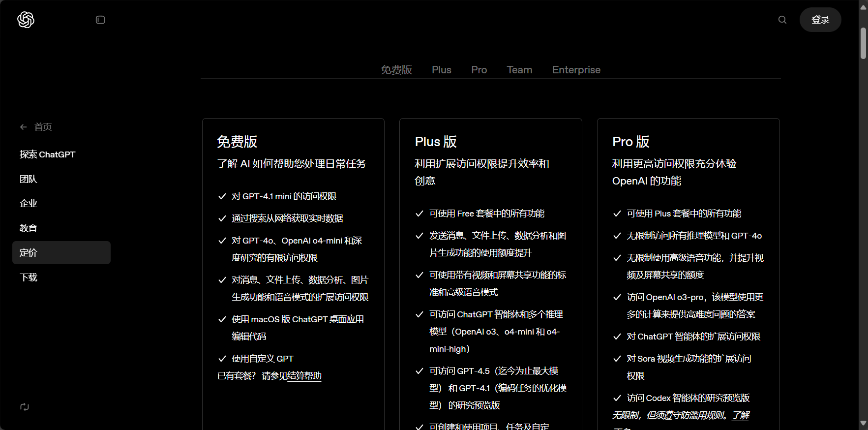Click checkmark beside 访问 Codex 智能体
This screenshot has height=430, width=868.
point(617,398)
